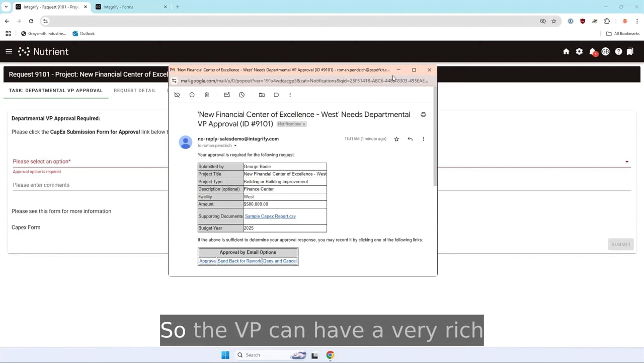
Task: Switch to Task: Departmental VP Approval tab
Action: click(x=56, y=91)
